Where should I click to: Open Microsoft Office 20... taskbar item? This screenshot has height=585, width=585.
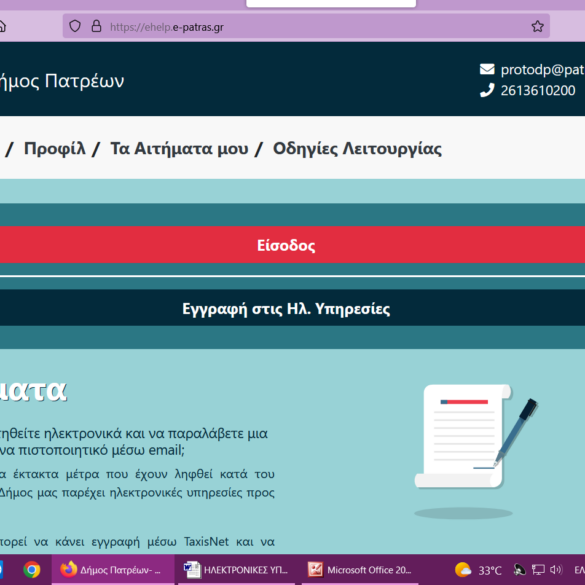360,570
